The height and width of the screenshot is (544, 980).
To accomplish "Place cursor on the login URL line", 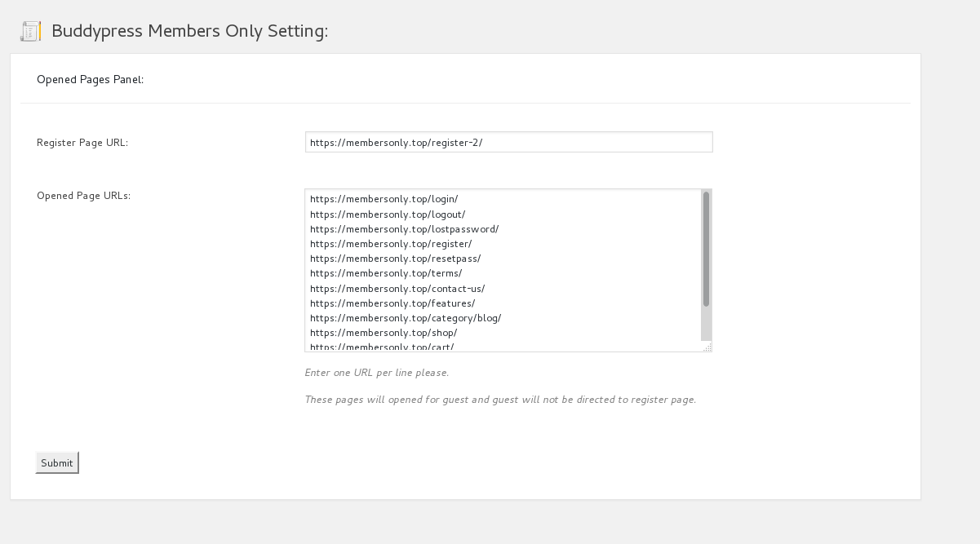I will point(384,199).
